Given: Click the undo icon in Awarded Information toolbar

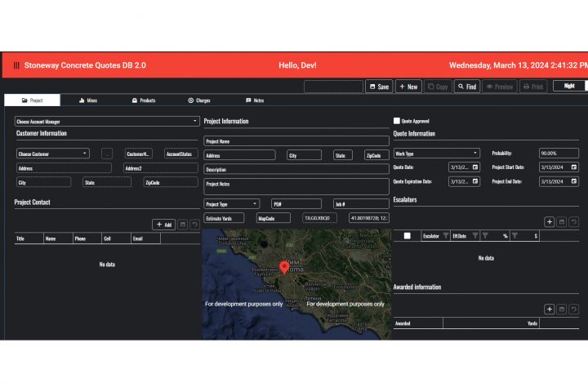Looking at the screenshot, I should 573,309.
